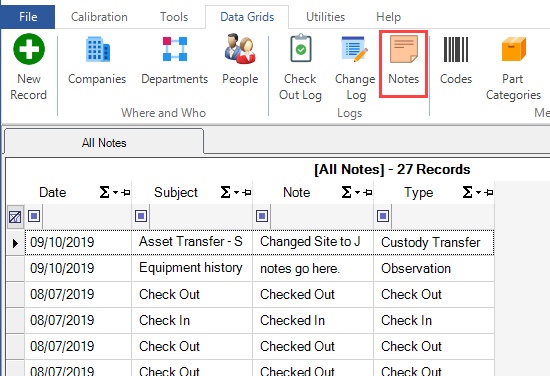
Task: Expand the Date column summary dropdown arrow
Action: (x=115, y=193)
